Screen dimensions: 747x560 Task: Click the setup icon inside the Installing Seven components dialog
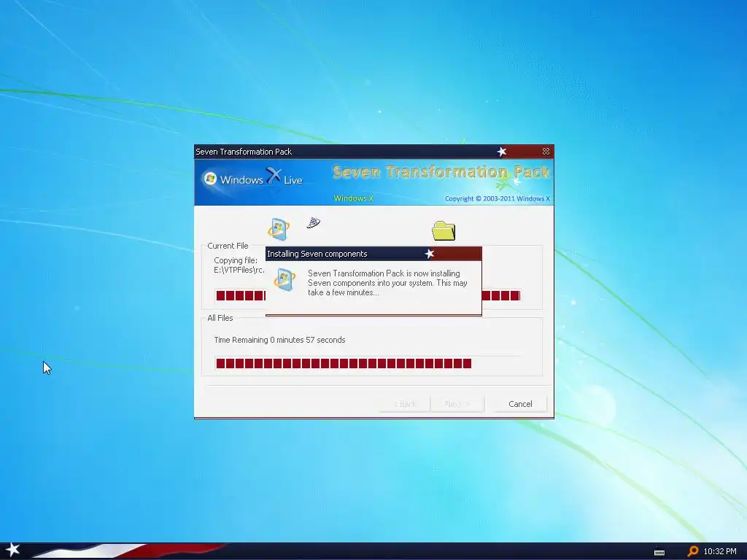pos(285,279)
